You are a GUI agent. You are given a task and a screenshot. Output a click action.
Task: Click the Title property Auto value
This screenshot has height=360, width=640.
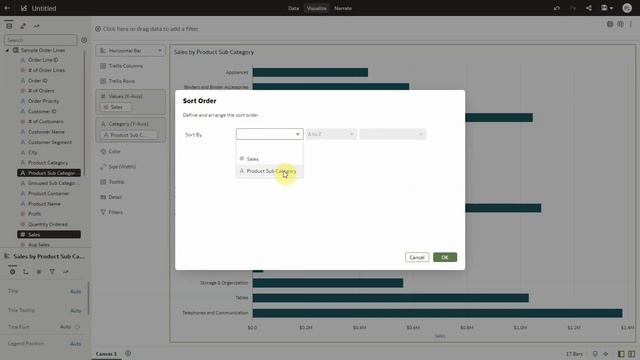76,291
